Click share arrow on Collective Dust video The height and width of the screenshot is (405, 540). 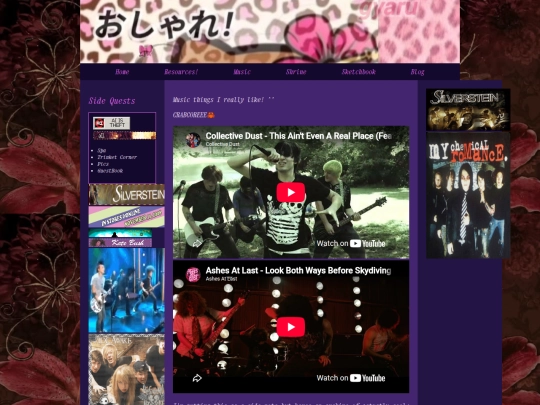coord(197,244)
